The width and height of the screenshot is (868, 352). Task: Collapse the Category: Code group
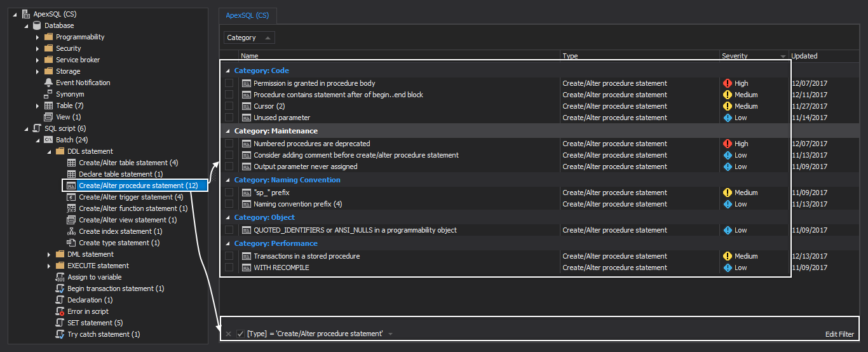(227, 71)
